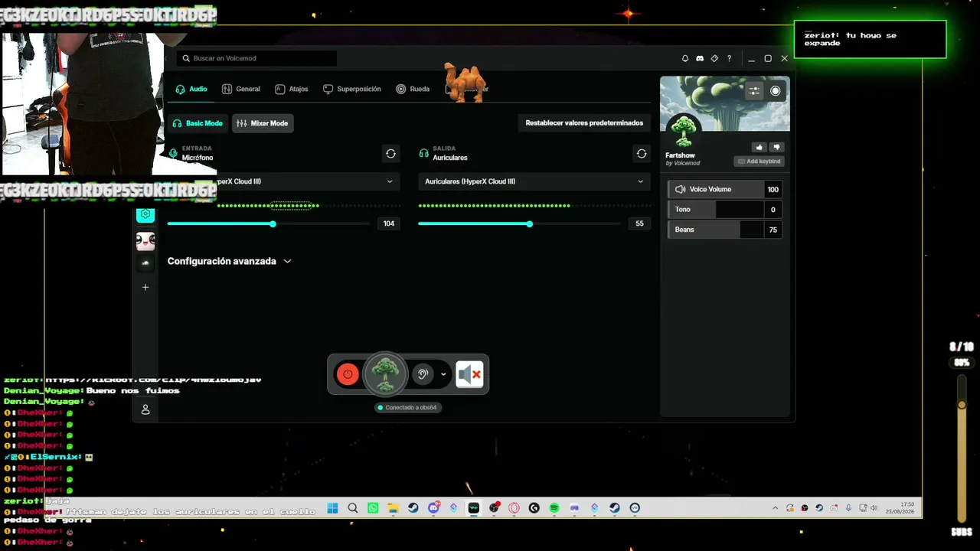Image resolution: width=980 pixels, height=551 pixels.
Task: Select the pink face icon in Voicemod sidebar
Action: (x=145, y=242)
